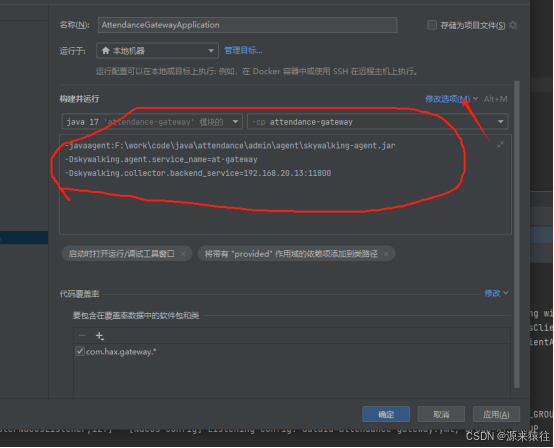Enable the store as project file checkbox
Image resolution: width=554 pixels, height=448 pixels.
[x=432, y=25]
